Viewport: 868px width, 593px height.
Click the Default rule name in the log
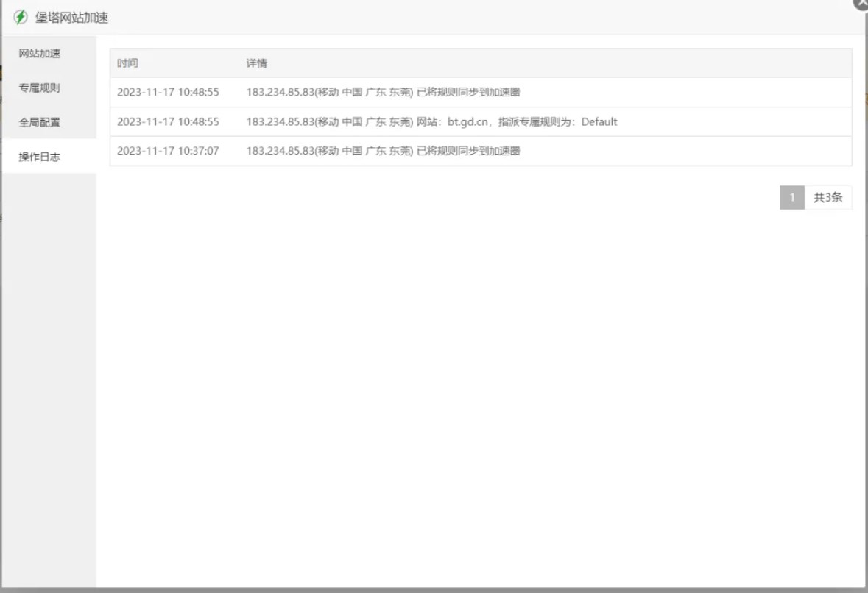pyautogui.click(x=599, y=121)
